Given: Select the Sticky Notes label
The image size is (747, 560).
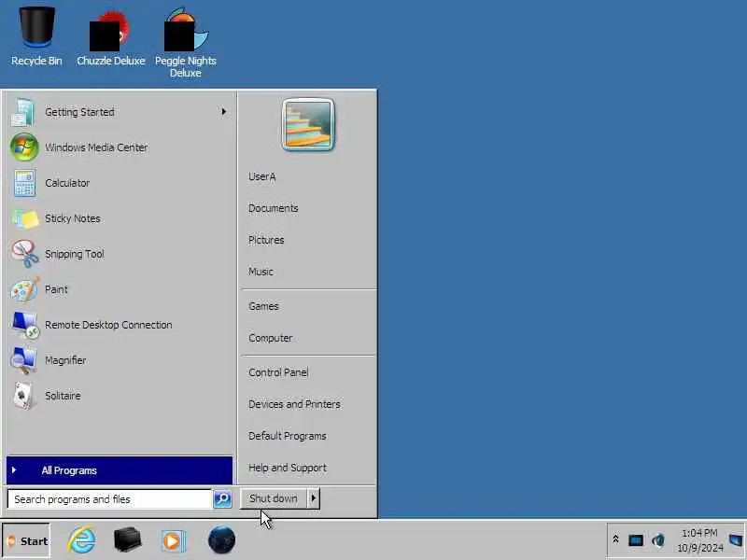Looking at the screenshot, I should [x=73, y=218].
